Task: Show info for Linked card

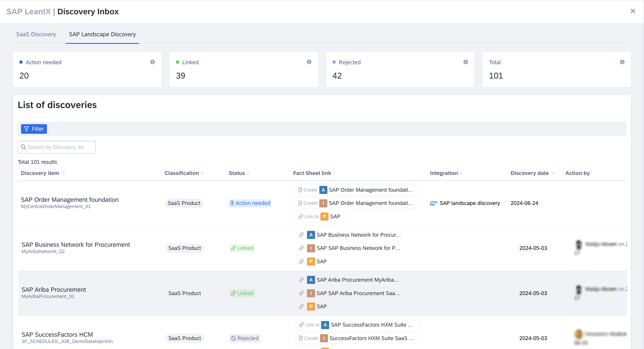Action: pyautogui.click(x=309, y=62)
